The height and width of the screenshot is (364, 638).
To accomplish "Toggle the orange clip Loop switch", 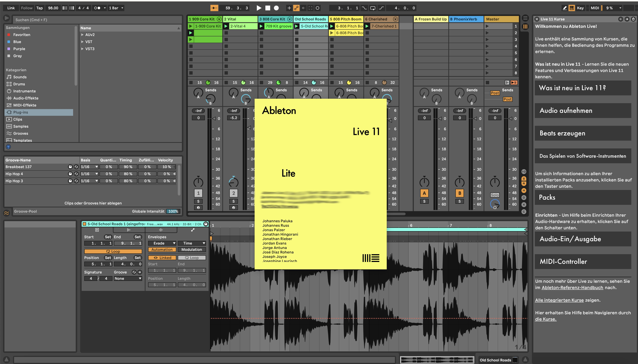I will click(x=113, y=252).
